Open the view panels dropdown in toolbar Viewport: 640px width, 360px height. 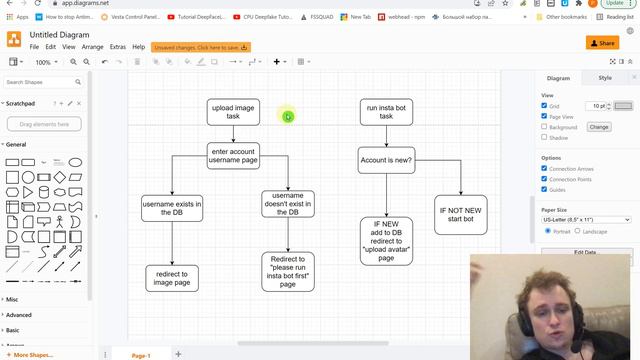tap(16, 62)
